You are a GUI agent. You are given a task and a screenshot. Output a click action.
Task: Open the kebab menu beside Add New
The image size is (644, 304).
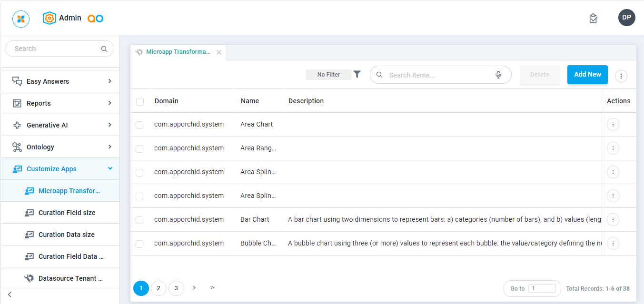[x=621, y=76]
